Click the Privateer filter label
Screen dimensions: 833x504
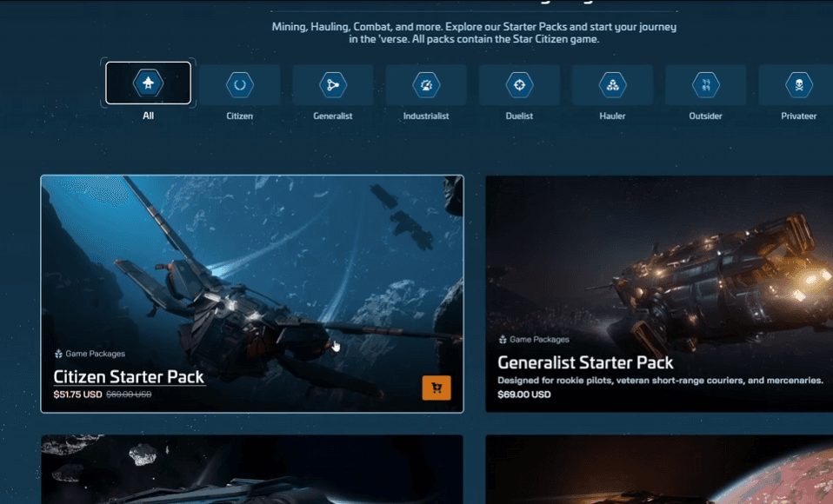point(798,116)
